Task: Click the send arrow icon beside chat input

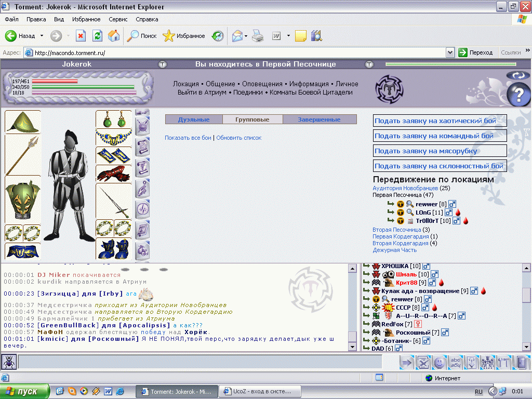Action: pyautogui.click(x=406, y=363)
